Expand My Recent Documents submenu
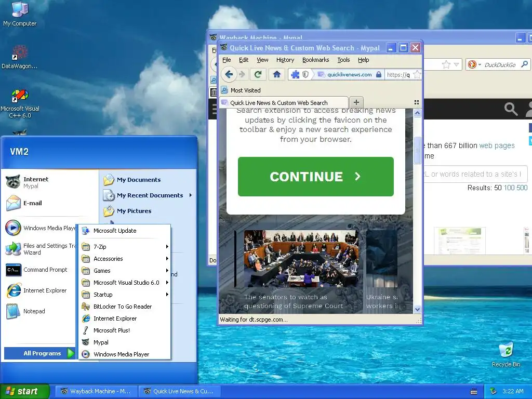 click(148, 195)
